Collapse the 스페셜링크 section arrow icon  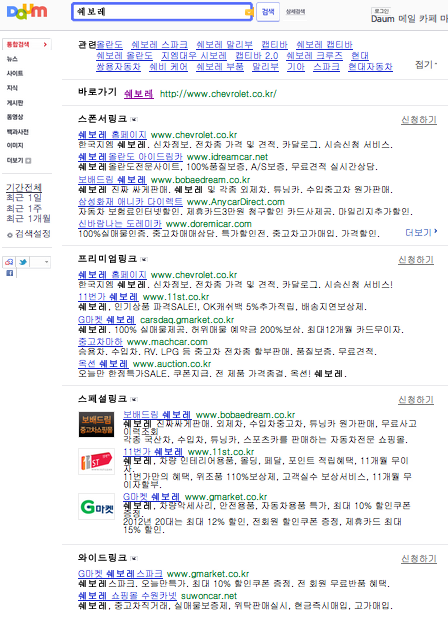tap(134, 399)
